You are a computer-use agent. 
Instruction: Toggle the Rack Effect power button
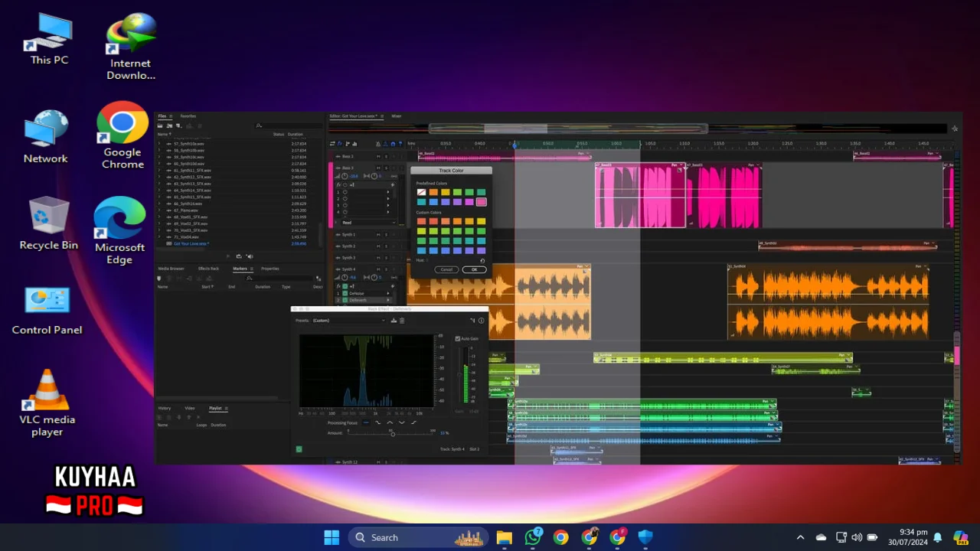[299, 449]
